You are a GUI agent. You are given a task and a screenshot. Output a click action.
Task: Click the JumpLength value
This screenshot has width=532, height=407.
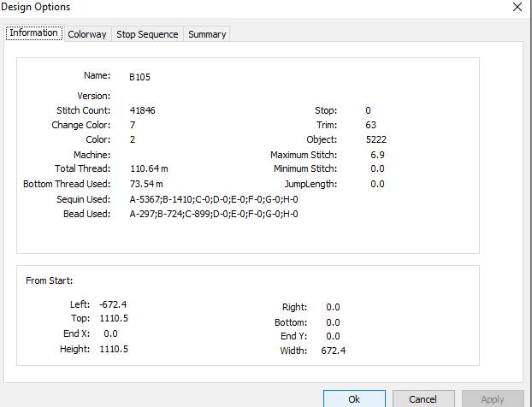pos(377,184)
